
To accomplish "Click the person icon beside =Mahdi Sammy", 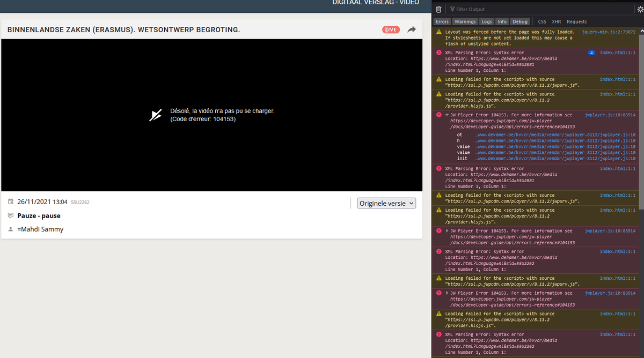I will 11,229.
